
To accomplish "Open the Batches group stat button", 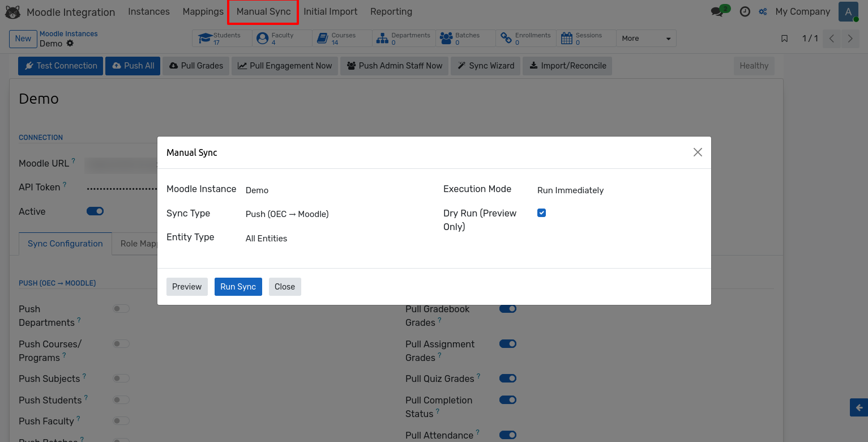I will click(465, 39).
